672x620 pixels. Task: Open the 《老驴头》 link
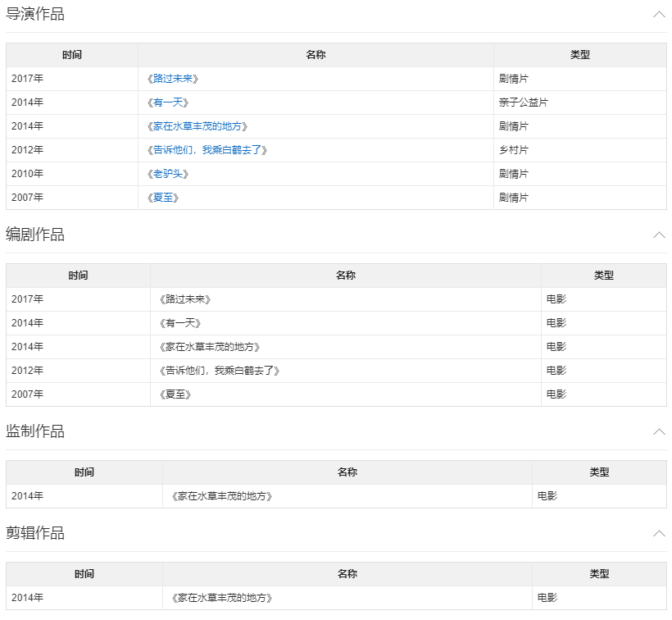point(168,174)
